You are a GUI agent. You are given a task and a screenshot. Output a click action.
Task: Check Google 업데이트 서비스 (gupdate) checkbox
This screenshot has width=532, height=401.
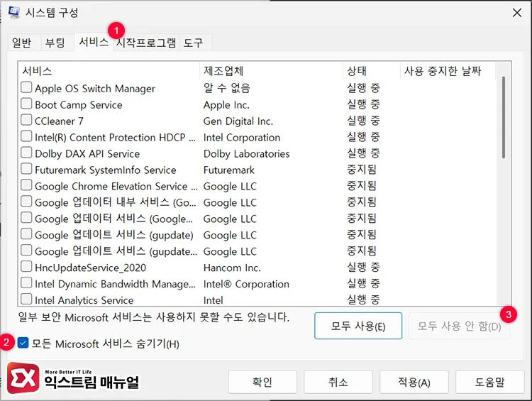pyautogui.click(x=26, y=234)
